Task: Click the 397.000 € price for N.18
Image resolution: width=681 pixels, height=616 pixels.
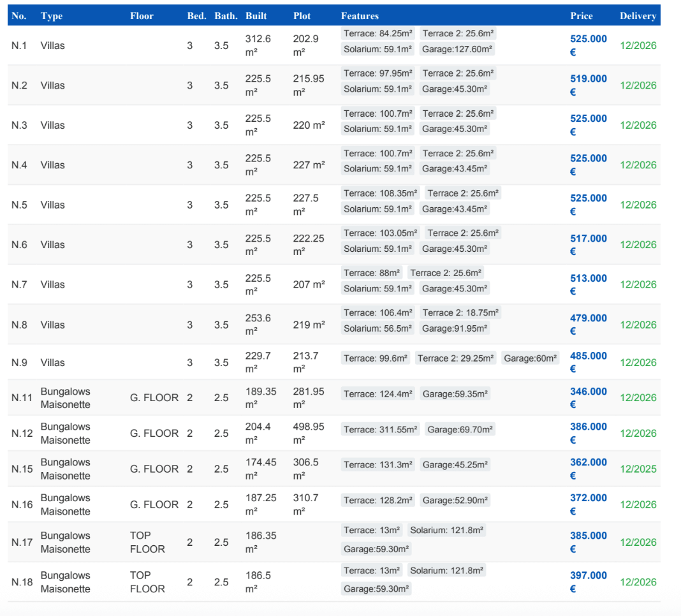Action: pyautogui.click(x=588, y=582)
